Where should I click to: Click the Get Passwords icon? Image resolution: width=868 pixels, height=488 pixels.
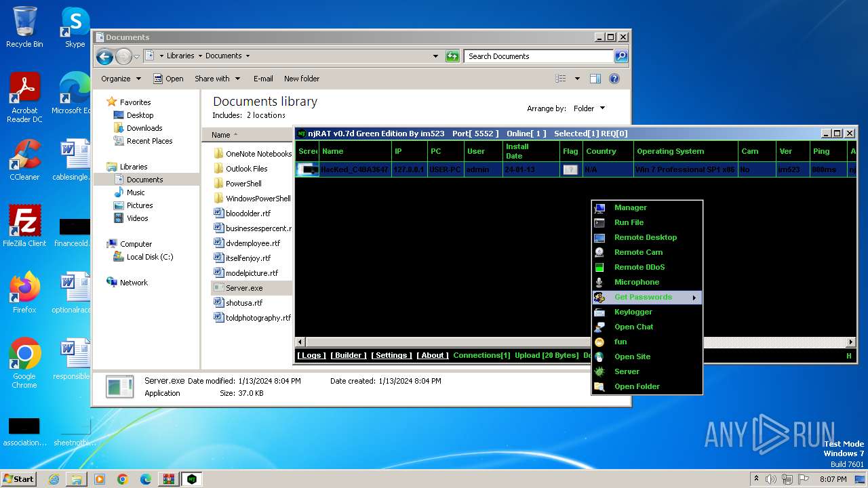[x=599, y=297]
